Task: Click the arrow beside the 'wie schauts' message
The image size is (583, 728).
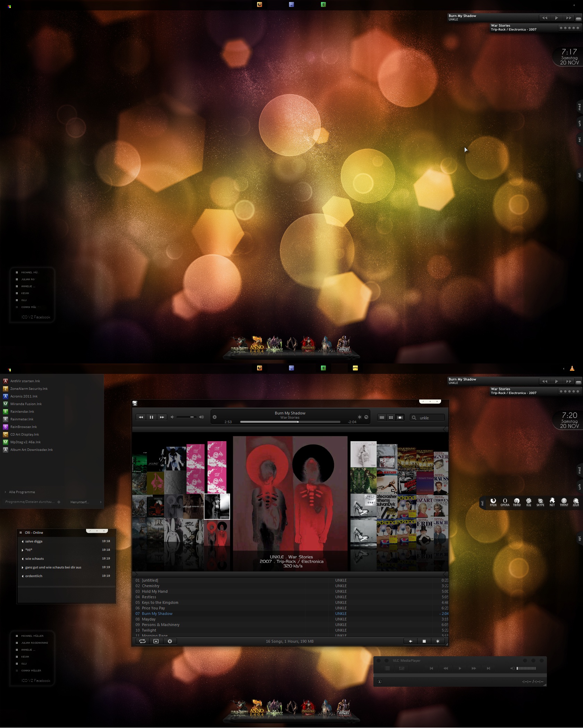Action: coord(23,559)
